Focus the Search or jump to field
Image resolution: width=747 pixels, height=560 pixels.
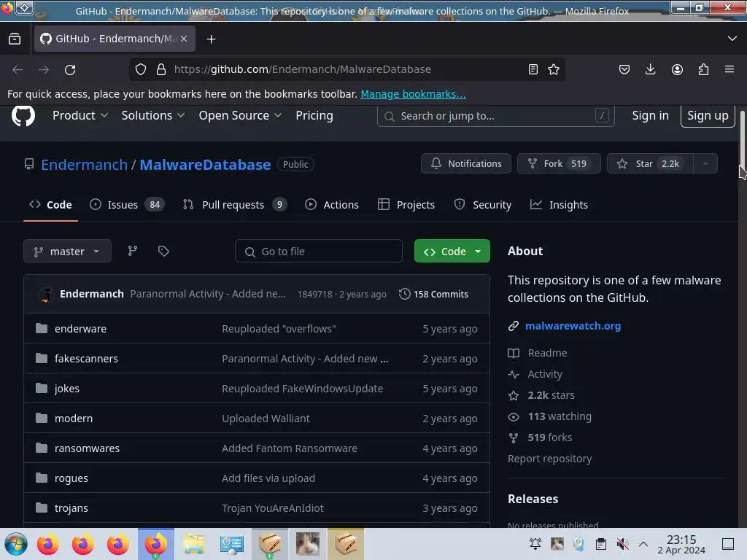pyautogui.click(x=495, y=116)
